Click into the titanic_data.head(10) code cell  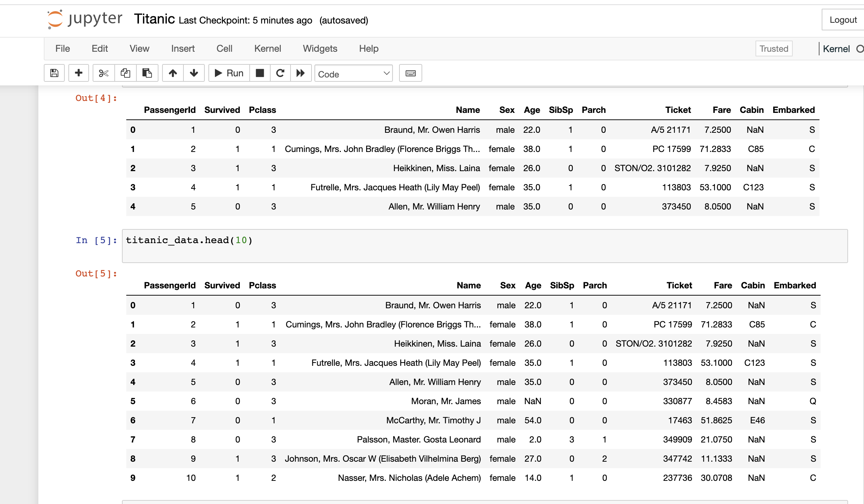coord(484,246)
